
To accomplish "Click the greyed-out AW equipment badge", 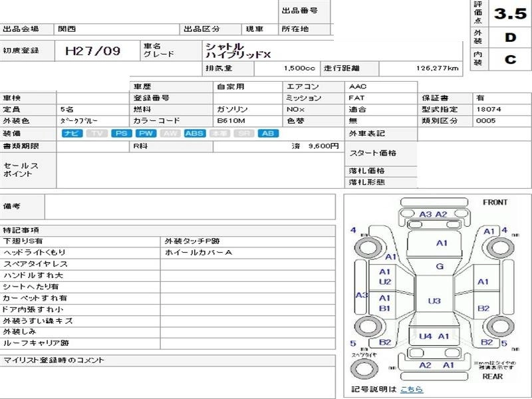I will pos(170,134).
